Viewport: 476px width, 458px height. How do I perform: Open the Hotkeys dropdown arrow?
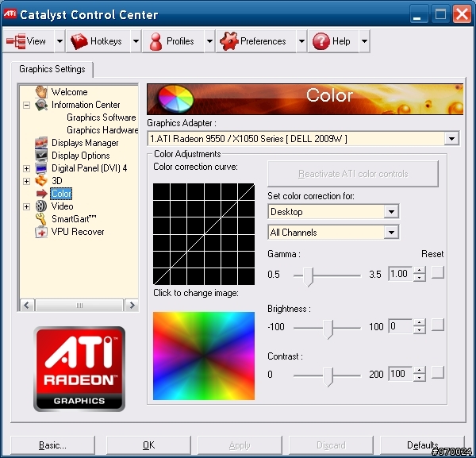pos(136,41)
